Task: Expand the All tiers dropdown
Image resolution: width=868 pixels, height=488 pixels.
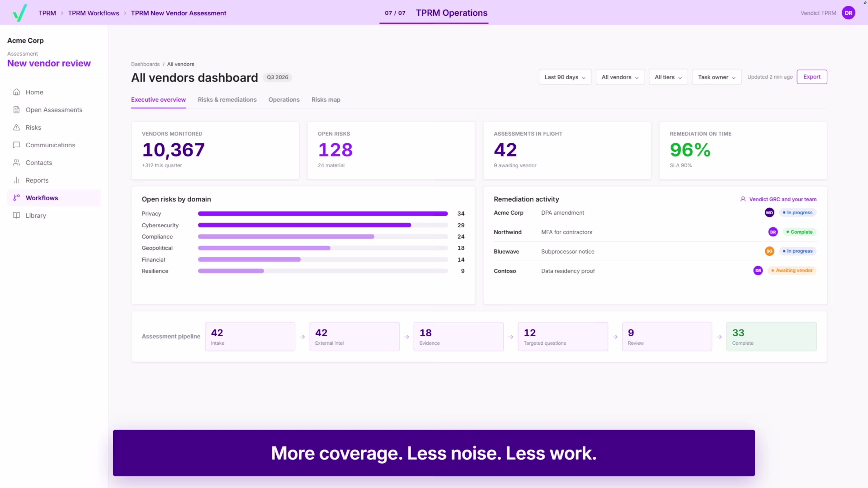Action: (668, 77)
